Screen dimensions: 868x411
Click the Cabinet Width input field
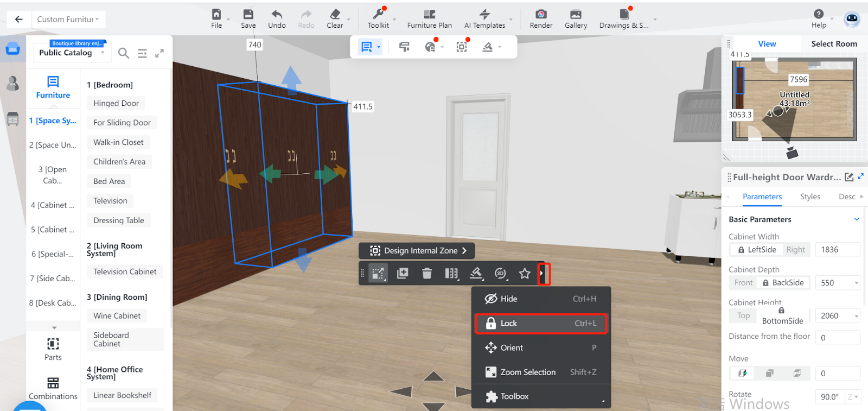(837, 250)
